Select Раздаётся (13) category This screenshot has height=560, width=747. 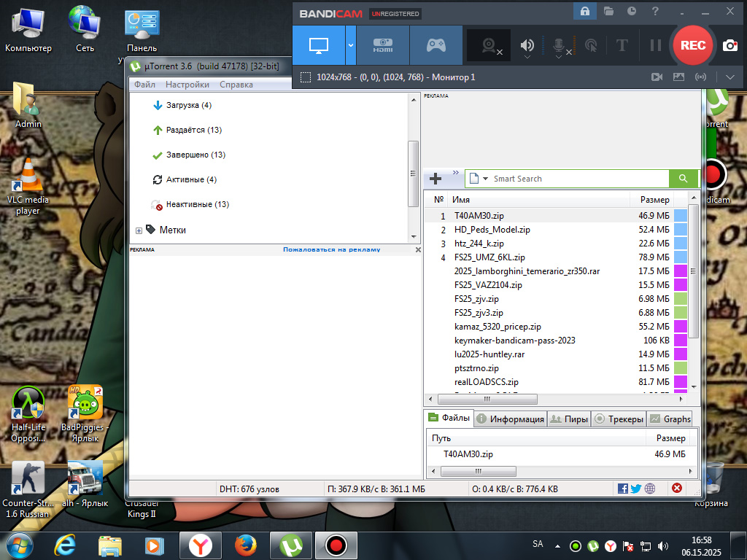click(193, 130)
